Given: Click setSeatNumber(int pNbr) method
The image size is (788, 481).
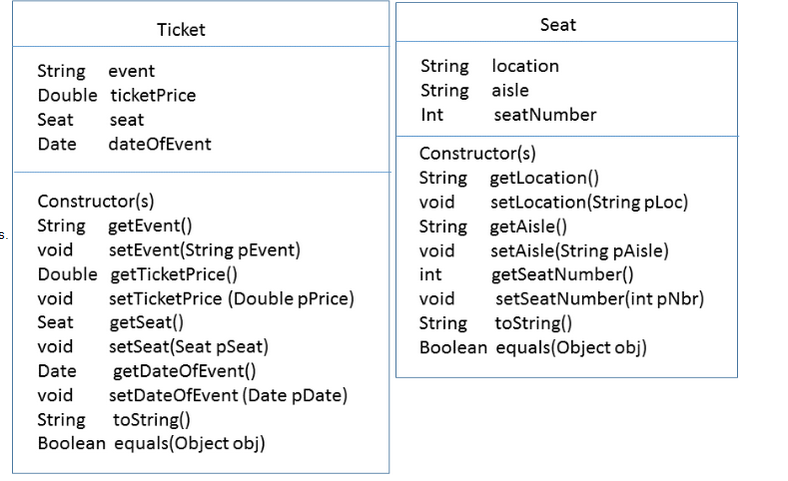Looking at the screenshot, I should (x=589, y=299).
